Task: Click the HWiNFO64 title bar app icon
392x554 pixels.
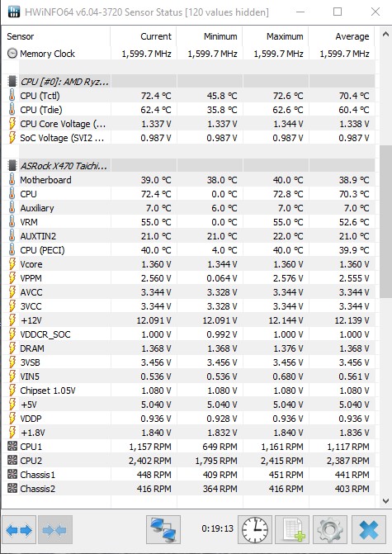Action: (x=14, y=12)
